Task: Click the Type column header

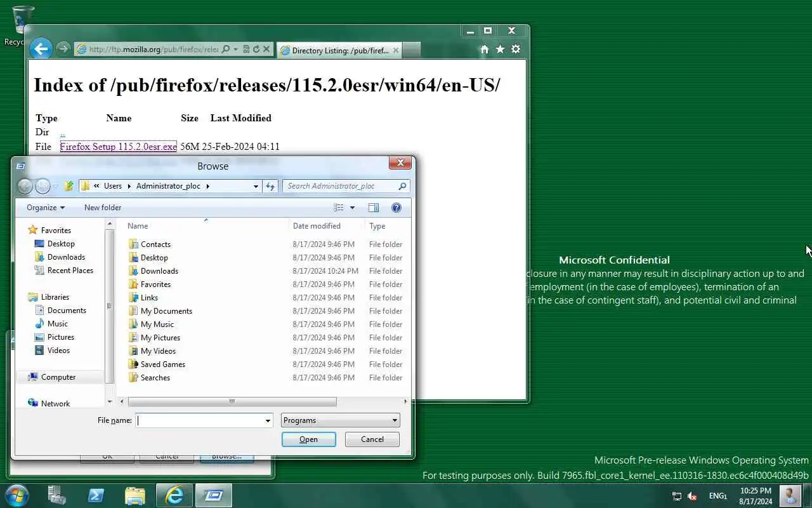Action: pos(387,226)
